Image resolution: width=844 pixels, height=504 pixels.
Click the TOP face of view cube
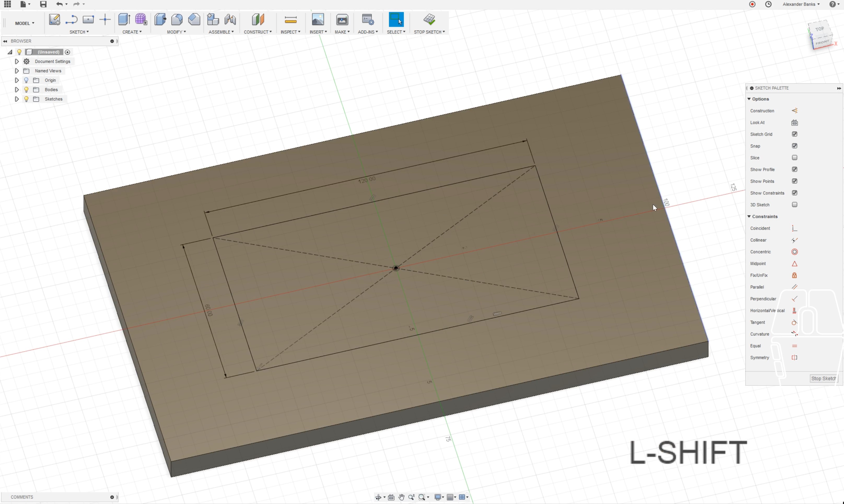[819, 29]
